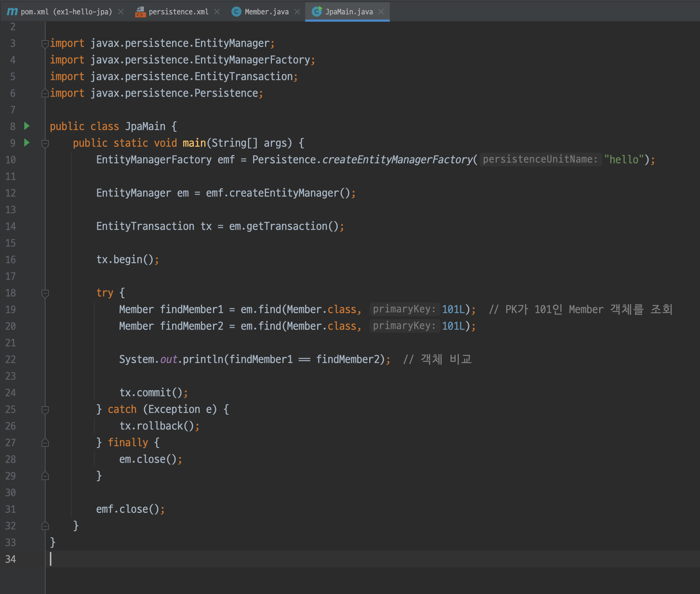The height and width of the screenshot is (594, 700).
Task: Collapse the imports block fold marker
Action: (x=45, y=43)
